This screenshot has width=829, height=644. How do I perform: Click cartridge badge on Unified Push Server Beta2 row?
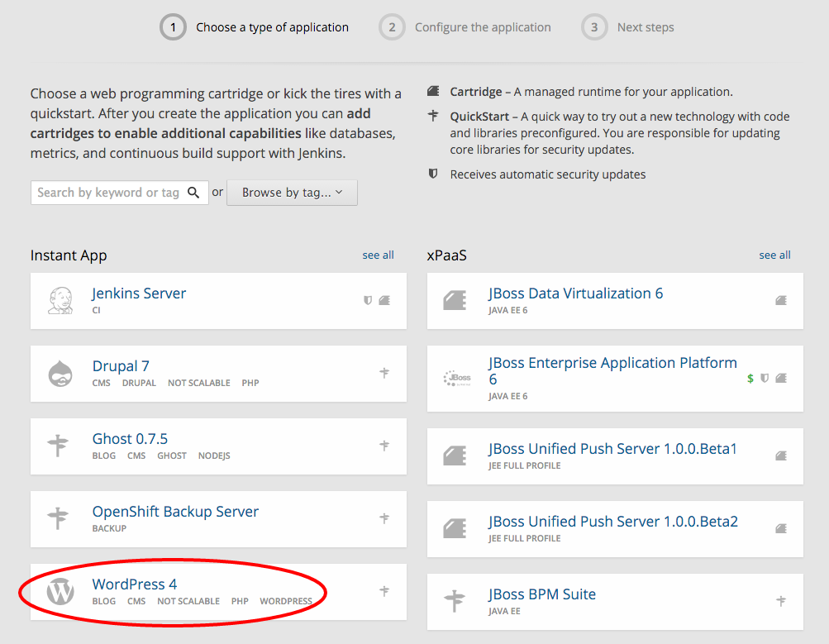781,528
